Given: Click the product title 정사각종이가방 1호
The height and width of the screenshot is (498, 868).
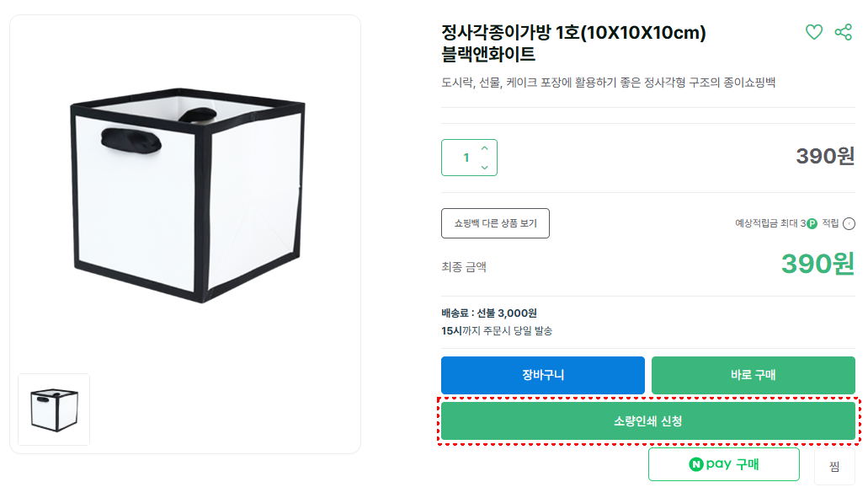Looking at the screenshot, I should (572, 34).
